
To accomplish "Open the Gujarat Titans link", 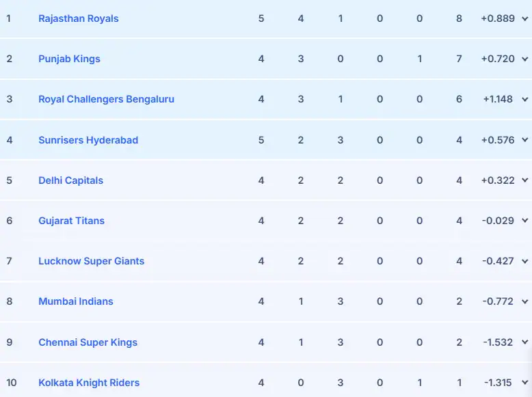I will (72, 221).
